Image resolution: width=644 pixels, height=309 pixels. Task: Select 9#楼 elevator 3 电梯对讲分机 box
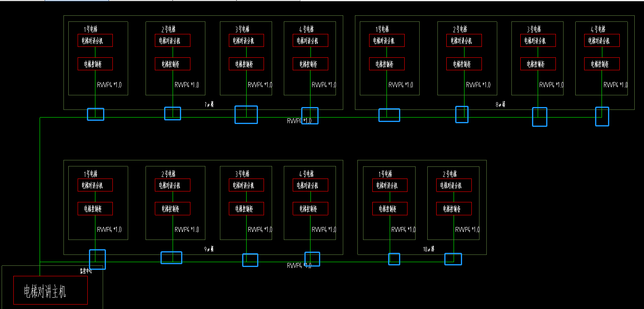(246, 185)
